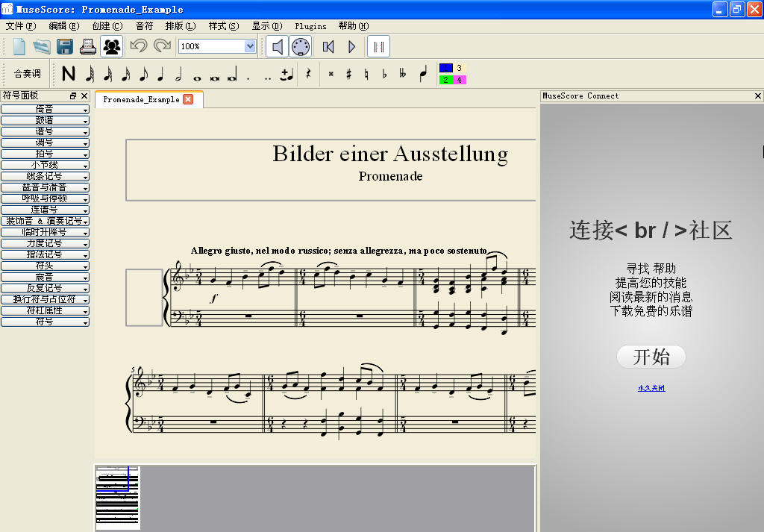The height and width of the screenshot is (532, 764).
Task: Close the MuseScore Connect panel
Action: [758, 96]
